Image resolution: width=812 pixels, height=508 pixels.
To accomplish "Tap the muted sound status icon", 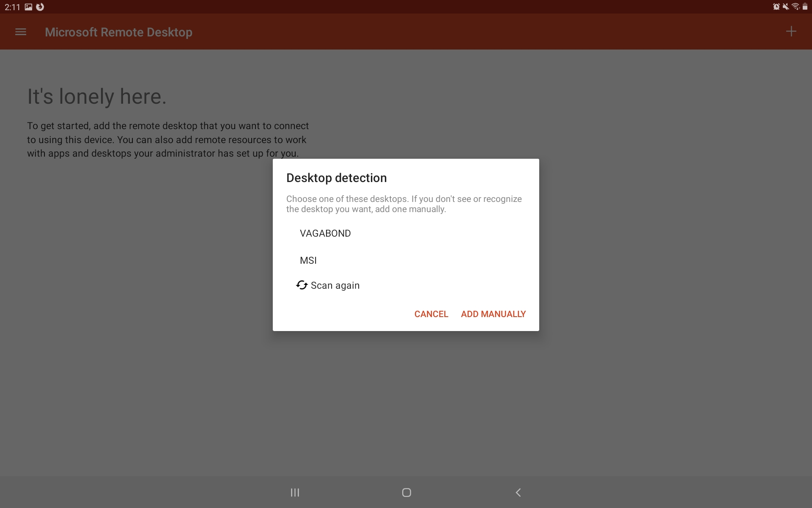I will [x=786, y=6].
